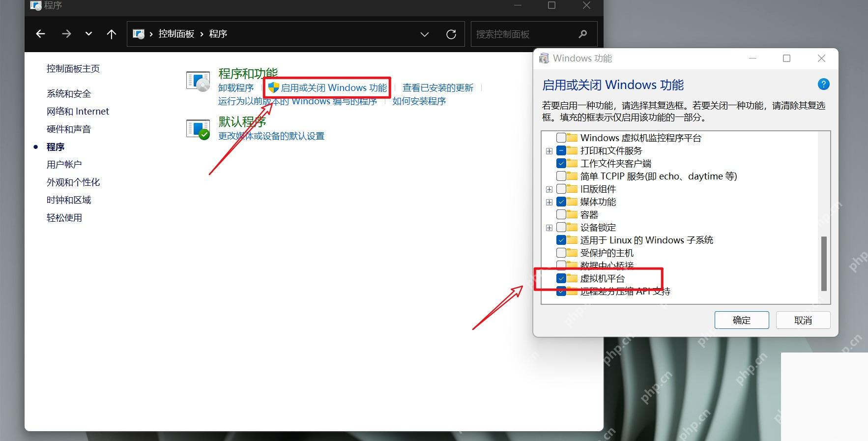Click the 默认程序 icon
This screenshot has height=441, width=868.
point(198,129)
